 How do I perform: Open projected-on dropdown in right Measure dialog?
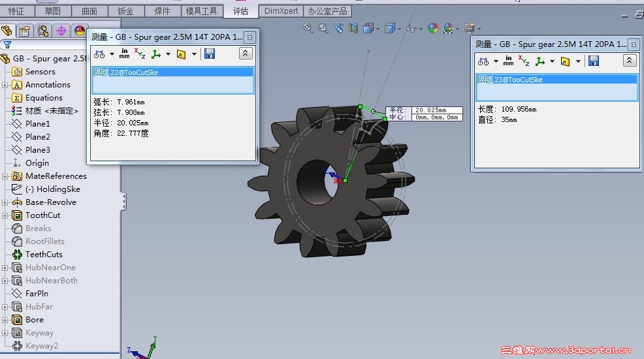tap(578, 61)
